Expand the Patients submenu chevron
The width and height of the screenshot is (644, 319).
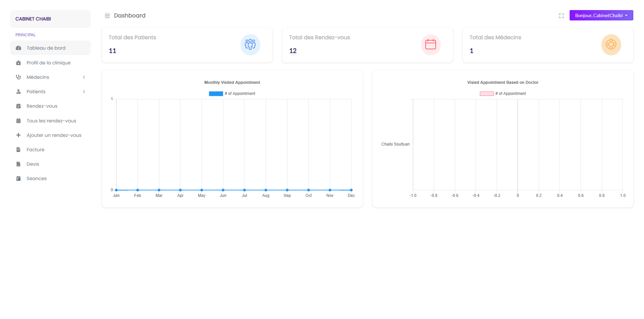coord(84,92)
